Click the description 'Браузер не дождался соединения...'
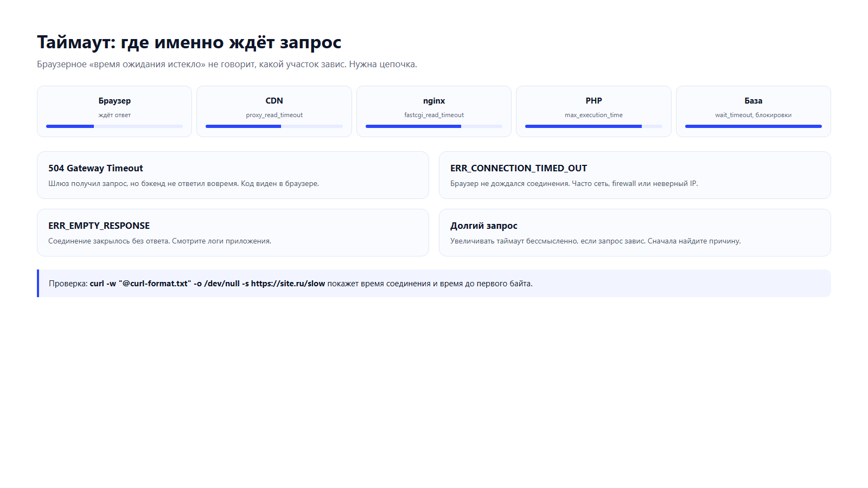Image resolution: width=868 pixels, height=488 pixels. pyautogui.click(x=574, y=183)
